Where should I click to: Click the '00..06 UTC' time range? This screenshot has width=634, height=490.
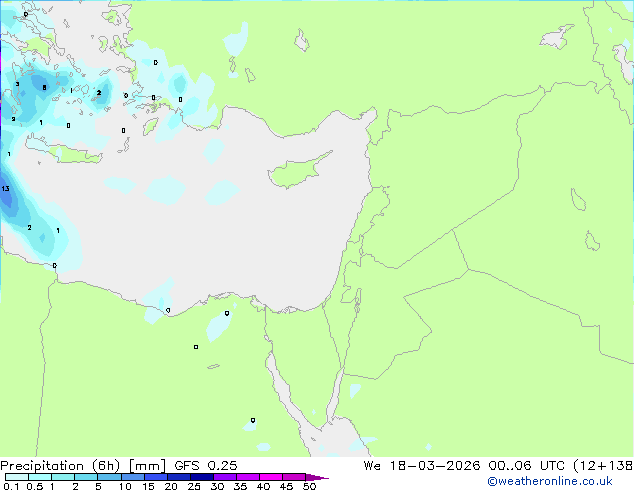point(526,466)
